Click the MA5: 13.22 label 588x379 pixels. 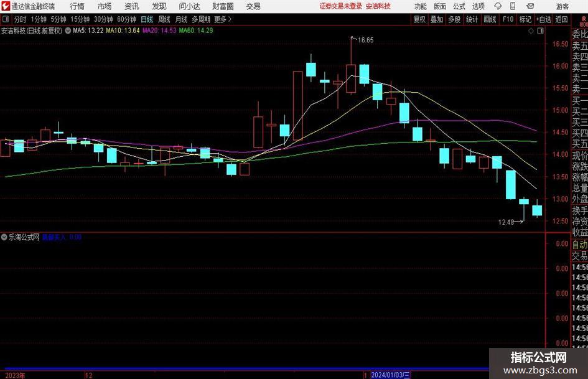tap(88, 30)
